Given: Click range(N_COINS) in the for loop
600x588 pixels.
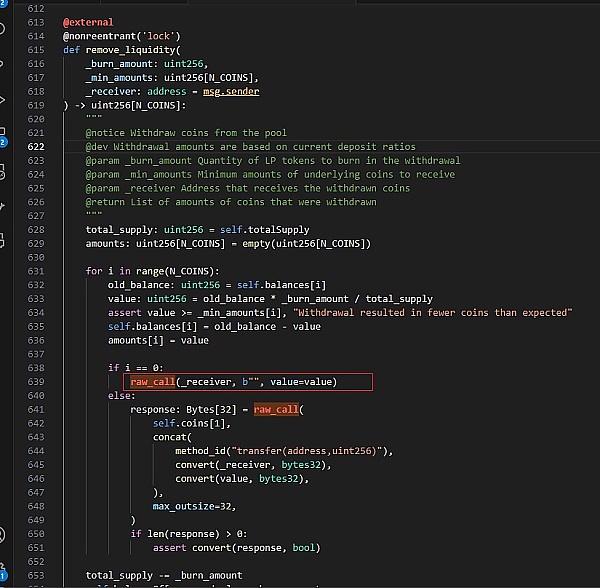Looking at the screenshot, I should pyautogui.click(x=175, y=271).
